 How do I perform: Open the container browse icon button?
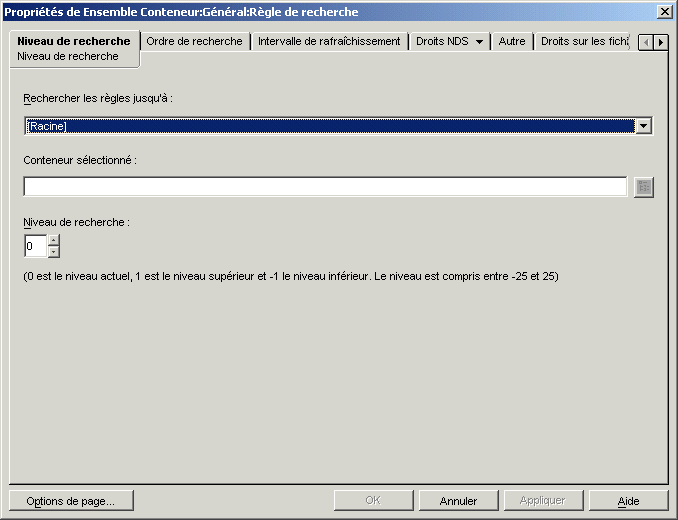tap(644, 187)
